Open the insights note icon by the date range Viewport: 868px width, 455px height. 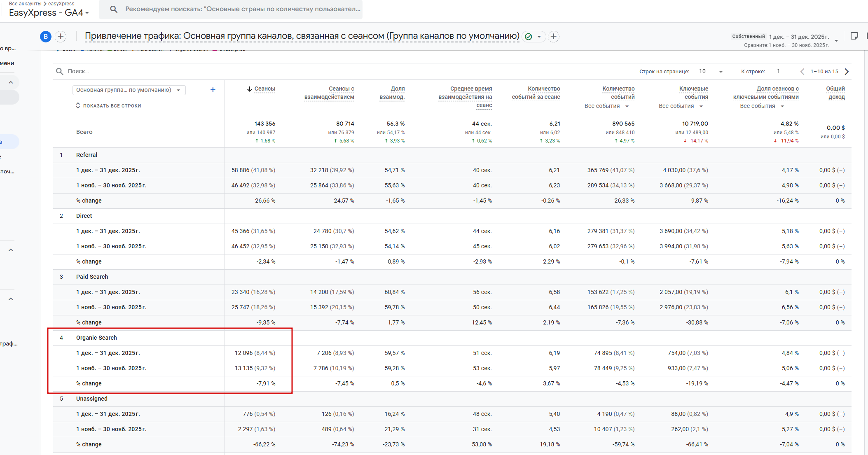854,36
